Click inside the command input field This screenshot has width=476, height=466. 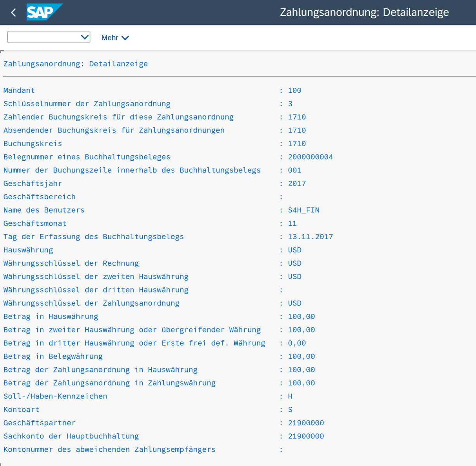click(43, 37)
